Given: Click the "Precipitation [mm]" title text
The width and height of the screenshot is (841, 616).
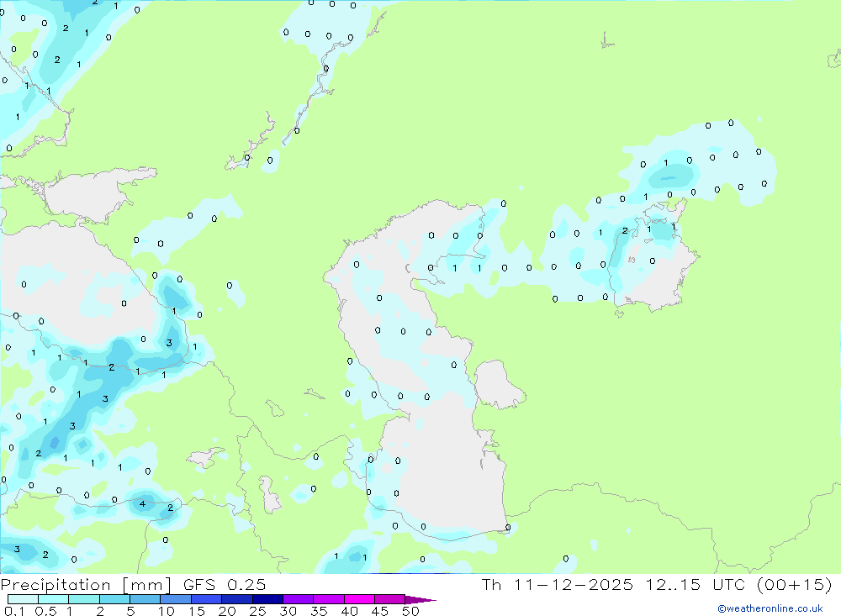Looking at the screenshot, I should coord(86,585).
